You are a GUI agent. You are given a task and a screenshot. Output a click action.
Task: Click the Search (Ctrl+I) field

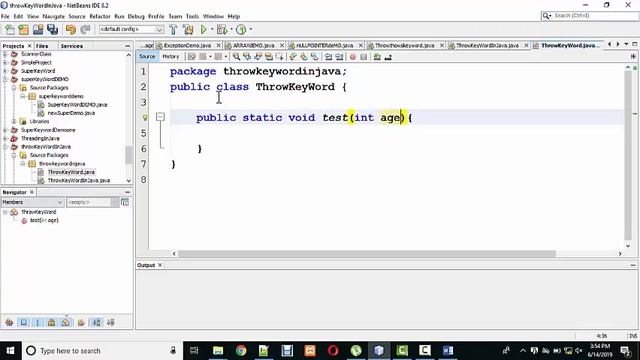pos(589,16)
